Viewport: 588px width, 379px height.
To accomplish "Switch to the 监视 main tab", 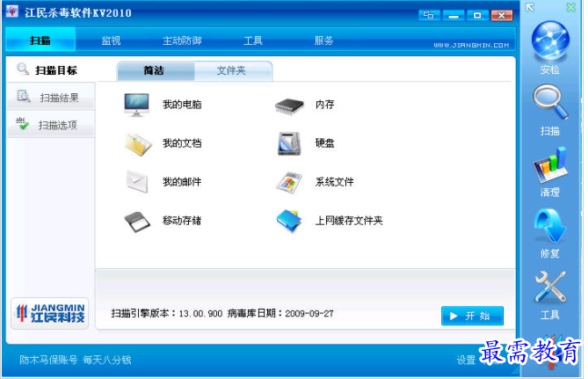I will click(x=111, y=40).
